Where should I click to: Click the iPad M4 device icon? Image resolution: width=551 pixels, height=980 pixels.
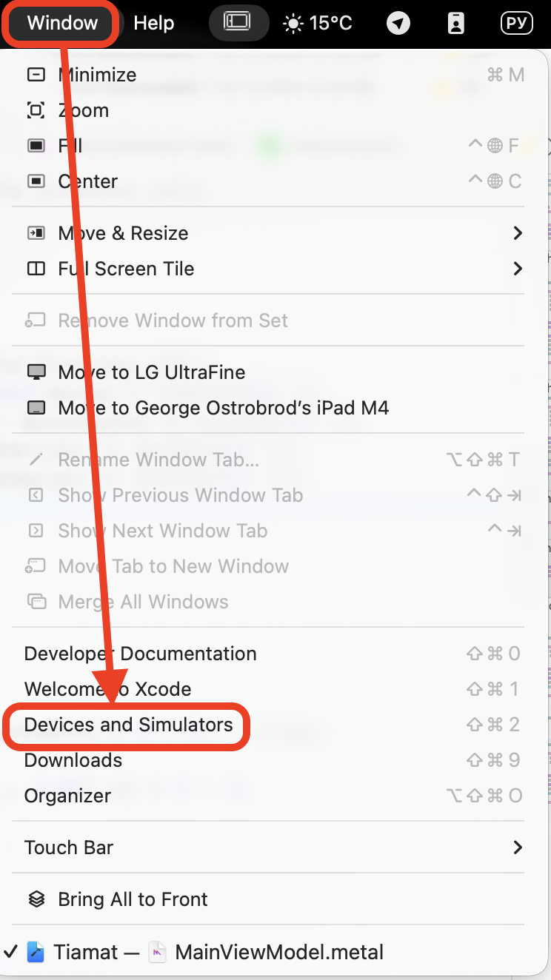click(36, 408)
